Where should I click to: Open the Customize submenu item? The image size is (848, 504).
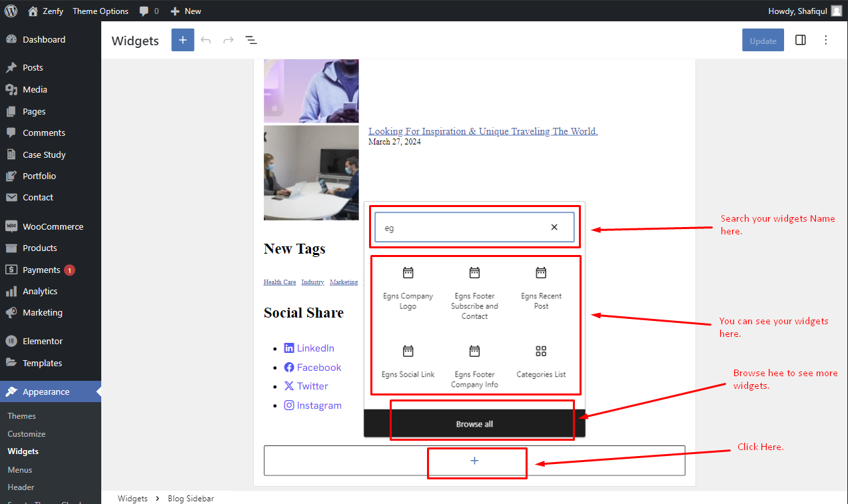coord(27,433)
